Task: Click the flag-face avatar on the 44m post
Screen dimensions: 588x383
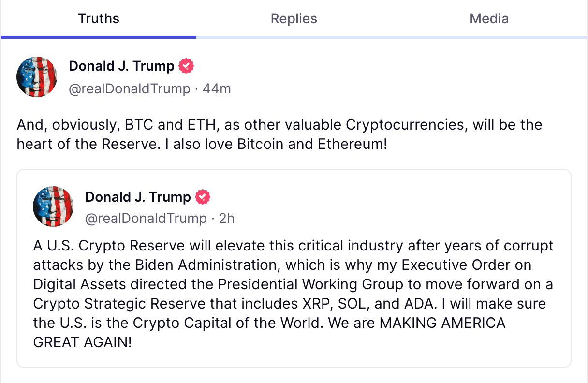Action: click(x=37, y=77)
